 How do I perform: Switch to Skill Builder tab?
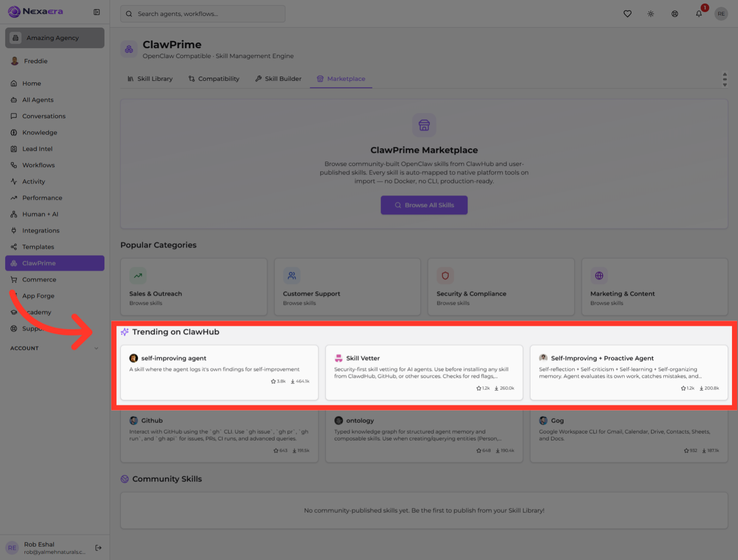[x=278, y=79]
